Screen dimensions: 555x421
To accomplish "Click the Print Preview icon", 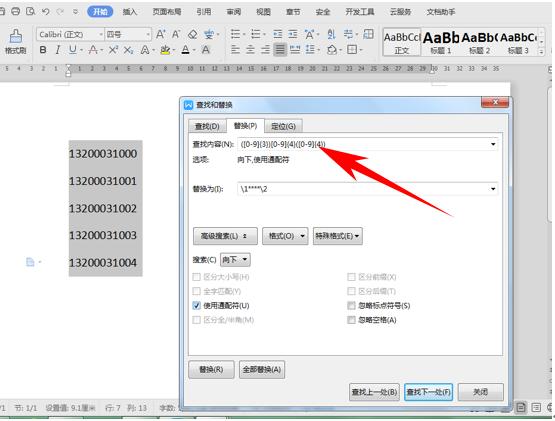I will [30, 12].
